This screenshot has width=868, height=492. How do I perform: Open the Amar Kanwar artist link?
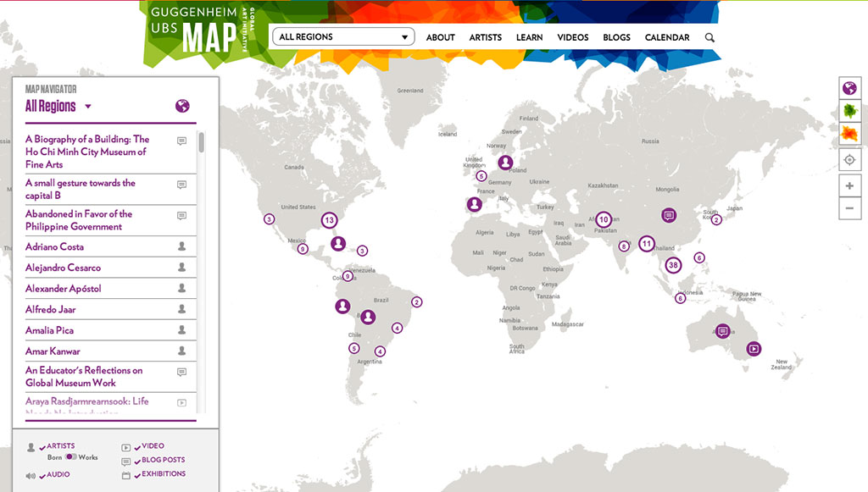(53, 351)
